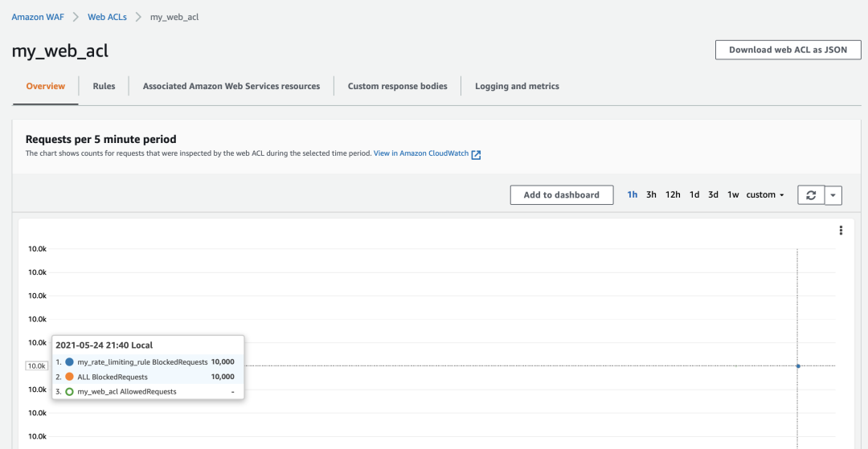868x449 pixels.
Task: Select the 3h time range
Action: click(651, 194)
